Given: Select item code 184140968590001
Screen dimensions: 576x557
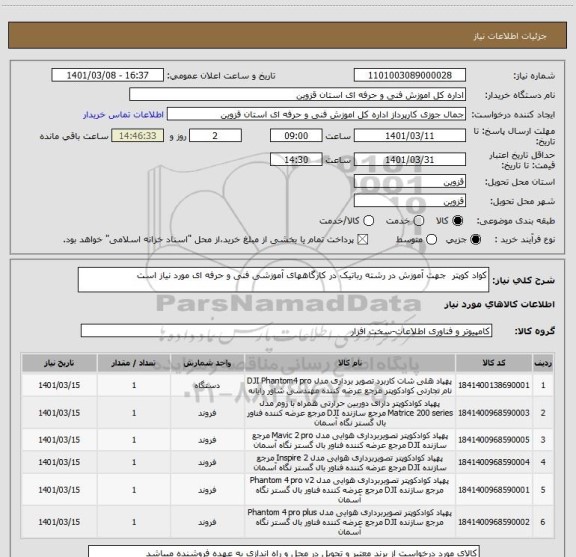Looking at the screenshot, I should click(494, 490).
